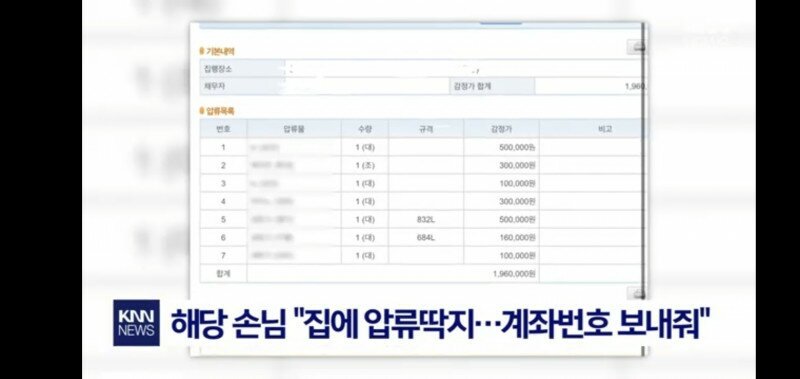Click the 1 (조) quantity cell
The width and height of the screenshot is (800, 379).
tap(365, 165)
